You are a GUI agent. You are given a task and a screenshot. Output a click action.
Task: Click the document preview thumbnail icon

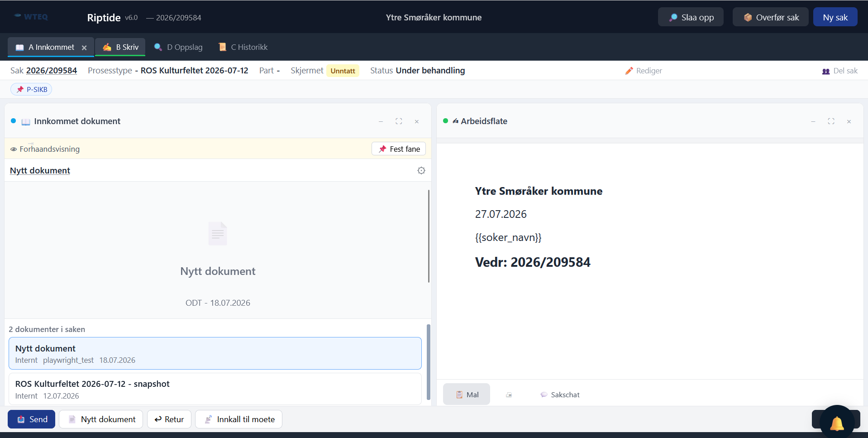coord(218,234)
